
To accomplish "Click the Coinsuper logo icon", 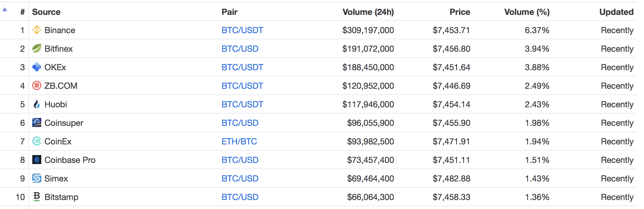I will coord(37,122).
